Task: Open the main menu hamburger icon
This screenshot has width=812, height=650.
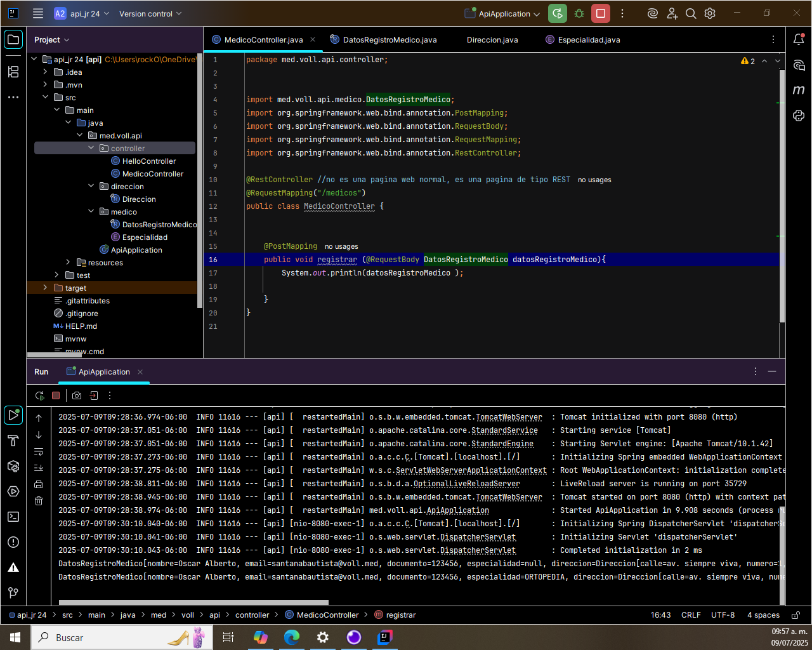Action: [38, 13]
